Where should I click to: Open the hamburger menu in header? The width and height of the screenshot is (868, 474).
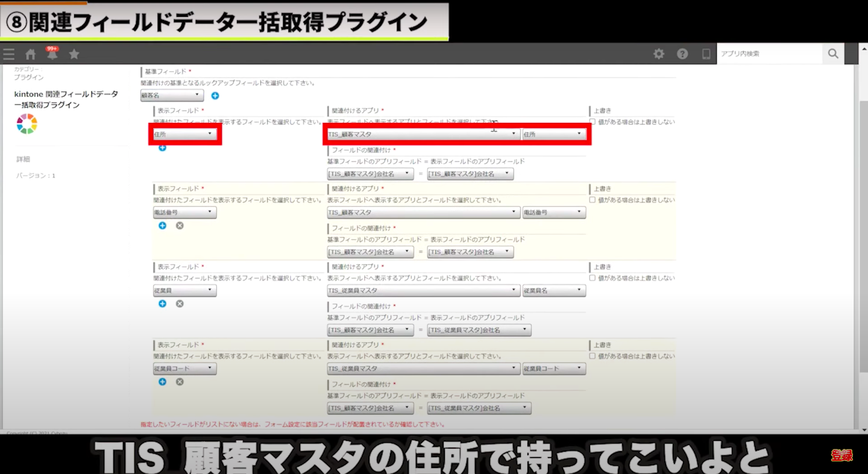point(8,54)
